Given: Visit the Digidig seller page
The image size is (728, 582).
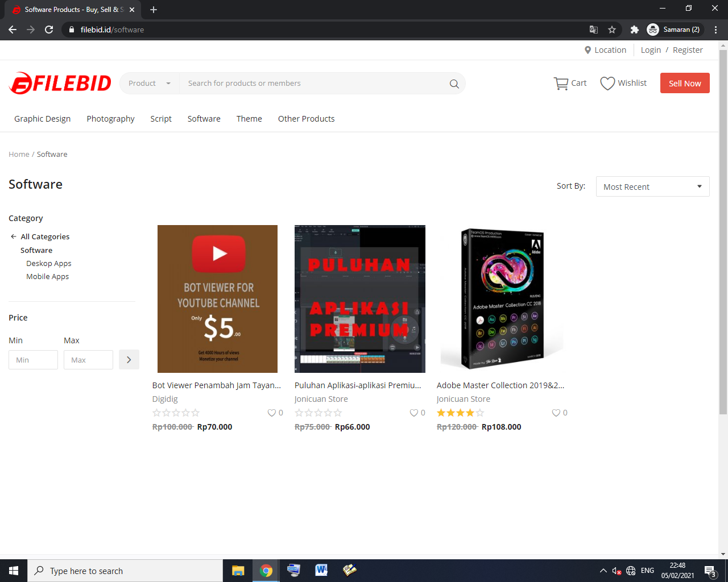Looking at the screenshot, I should [x=165, y=399].
